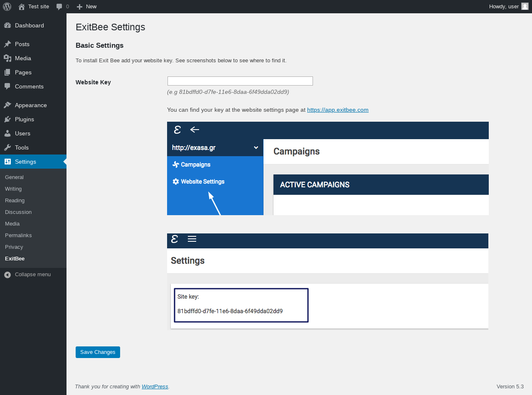Viewport: 532px width, 395px height.
Task: Click the Collapse menu label
Action: pyautogui.click(x=33, y=275)
